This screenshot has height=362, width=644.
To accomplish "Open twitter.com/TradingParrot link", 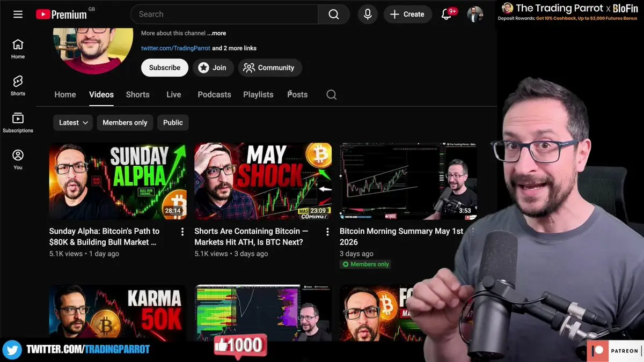I will pos(175,48).
